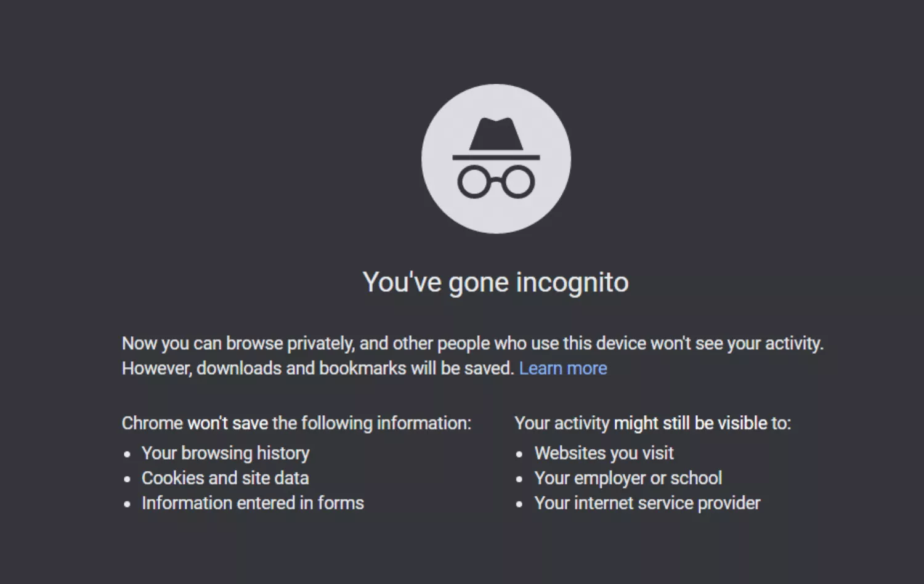
Task: Click the "Your employer or school" item
Action: (x=628, y=478)
